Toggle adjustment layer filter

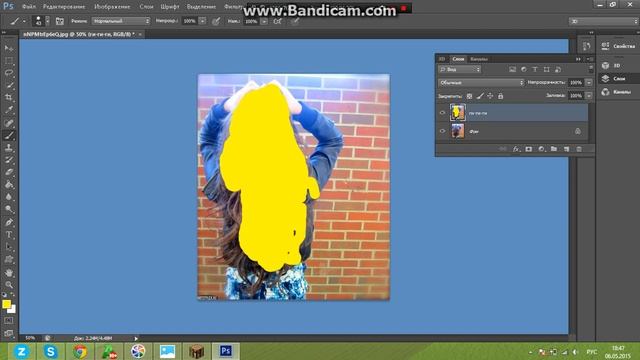click(524, 69)
